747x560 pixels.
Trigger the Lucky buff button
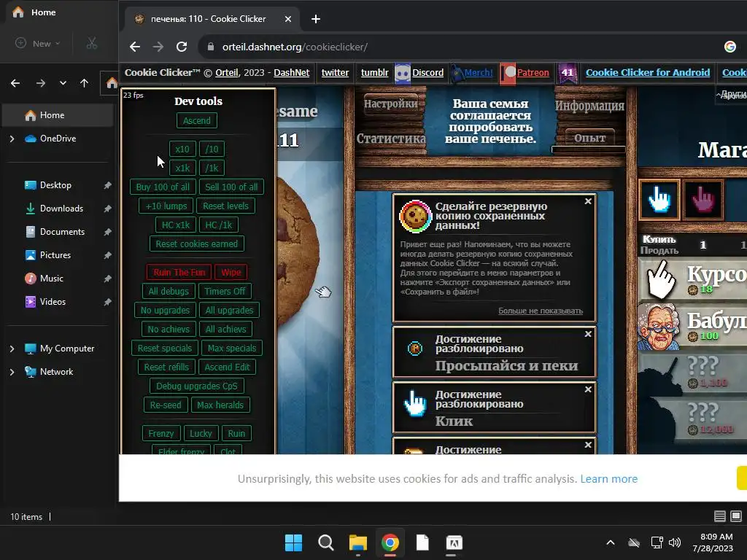201,433
